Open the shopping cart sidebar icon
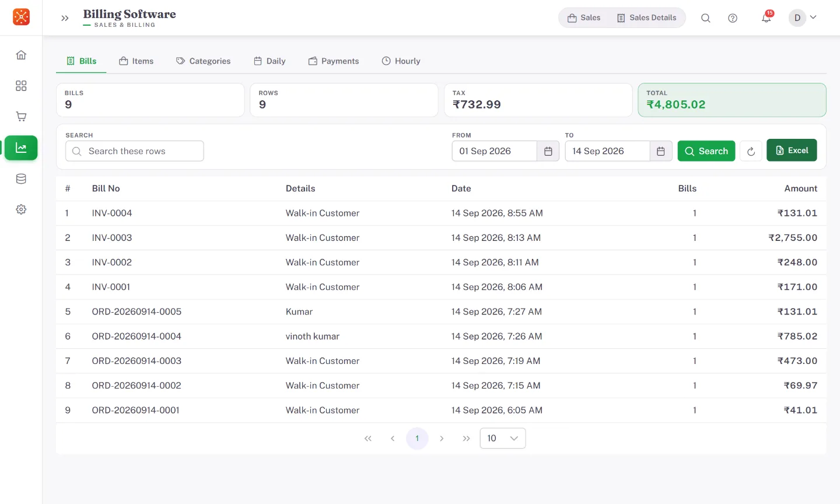Screen dimensions: 840x504 [21, 117]
